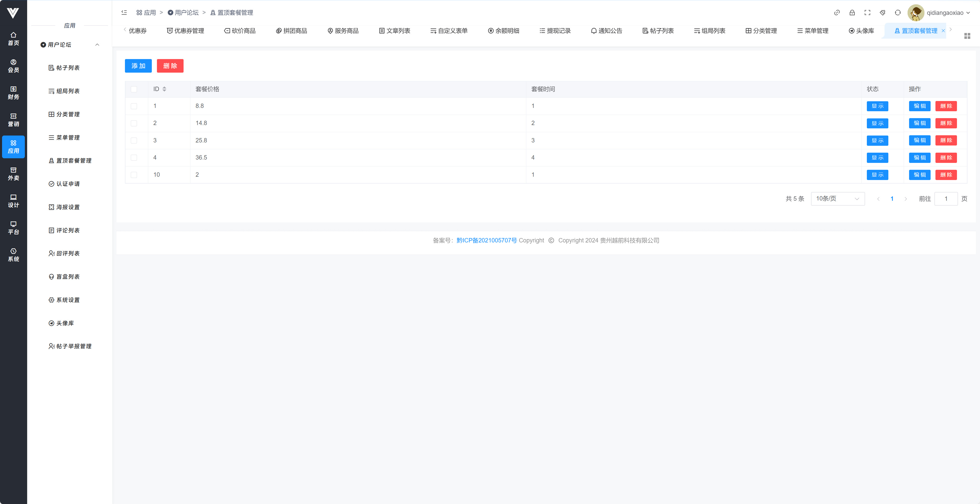The width and height of the screenshot is (980, 504).
Task: Check the checkbox for row ID 10
Action: click(134, 175)
